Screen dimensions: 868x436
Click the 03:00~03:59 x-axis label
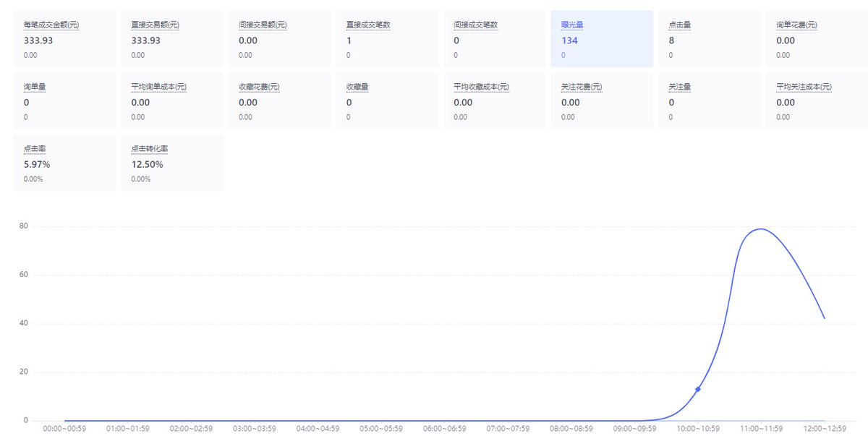coord(255,428)
